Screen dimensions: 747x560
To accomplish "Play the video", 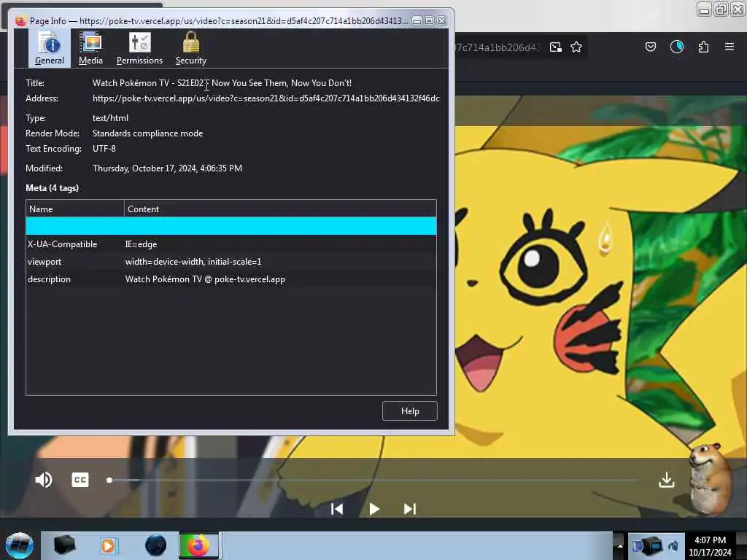I will (x=374, y=509).
